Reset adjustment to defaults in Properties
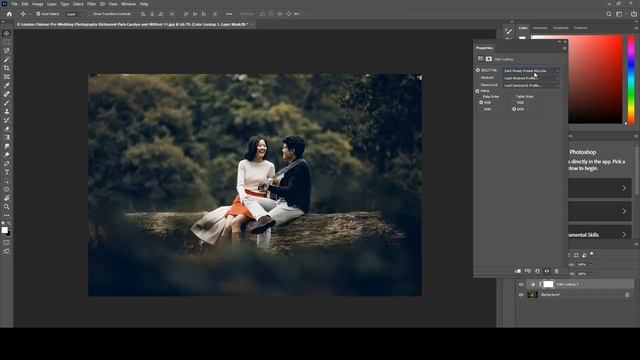The width and height of the screenshot is (640, 360). point(537,271)
